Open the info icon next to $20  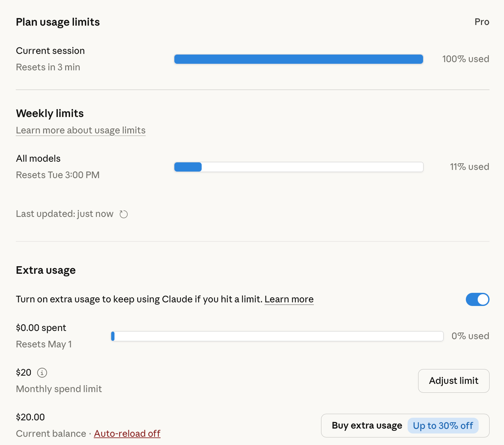click(x=42, y=373)
